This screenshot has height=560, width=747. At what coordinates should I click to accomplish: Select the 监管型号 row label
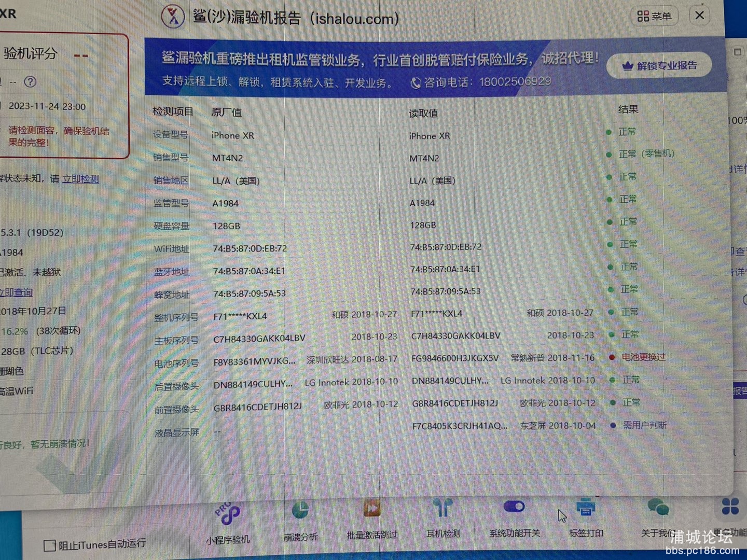point(171,203)
